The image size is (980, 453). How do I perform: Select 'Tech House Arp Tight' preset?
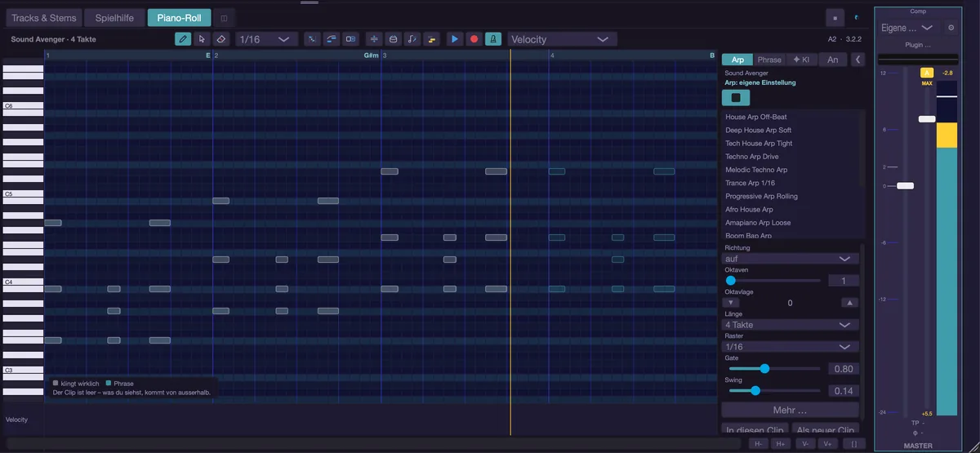[x=791, y=144]
